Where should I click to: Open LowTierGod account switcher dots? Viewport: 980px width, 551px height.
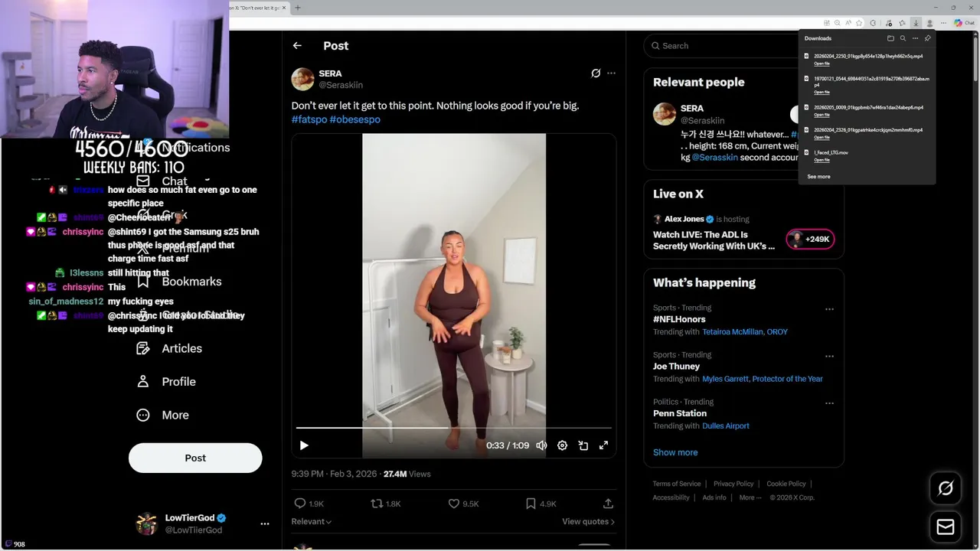[x=265, y=524]
